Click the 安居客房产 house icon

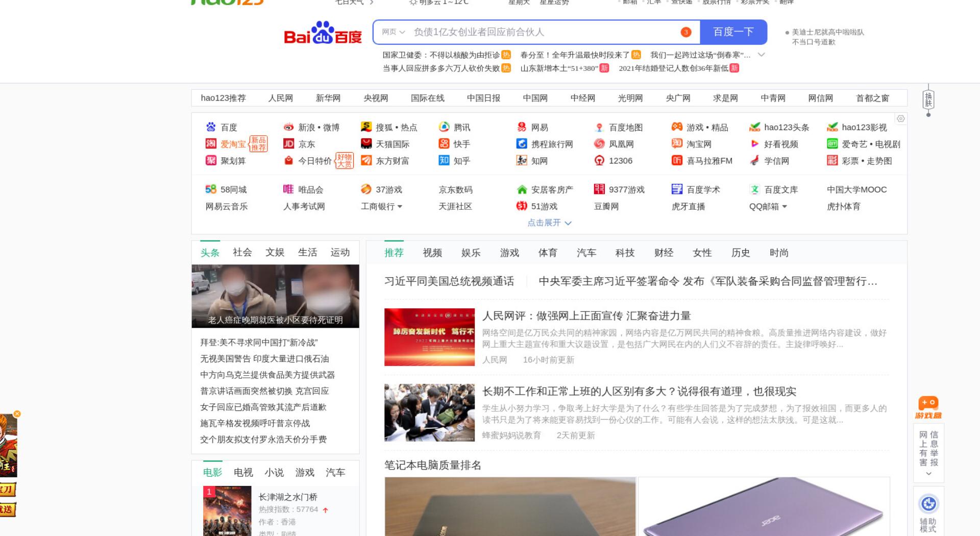522,189
